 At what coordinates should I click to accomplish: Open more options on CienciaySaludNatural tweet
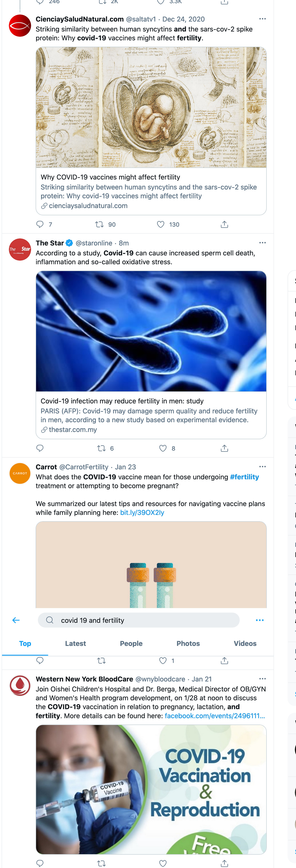coord(262,19)
